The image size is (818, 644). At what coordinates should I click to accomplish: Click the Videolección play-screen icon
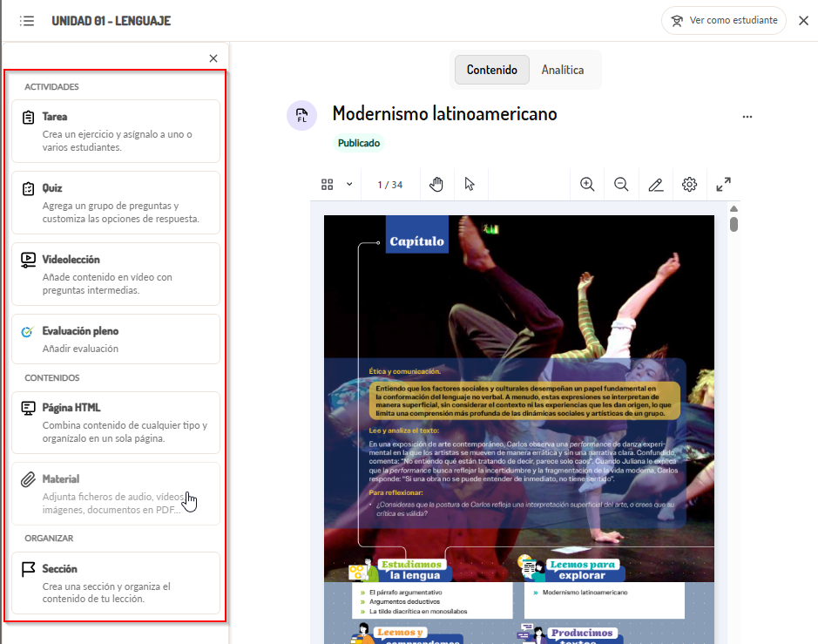(28, 260)
